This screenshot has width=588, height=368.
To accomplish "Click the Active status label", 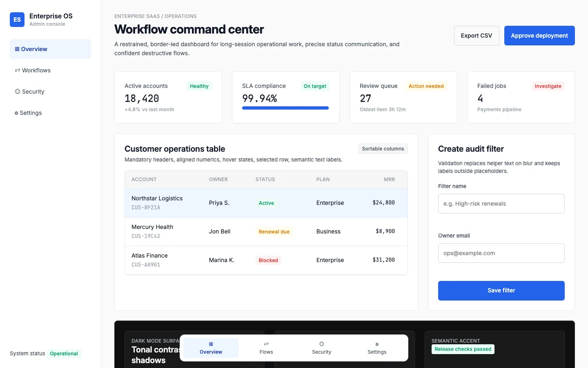I will click(266, 203).
